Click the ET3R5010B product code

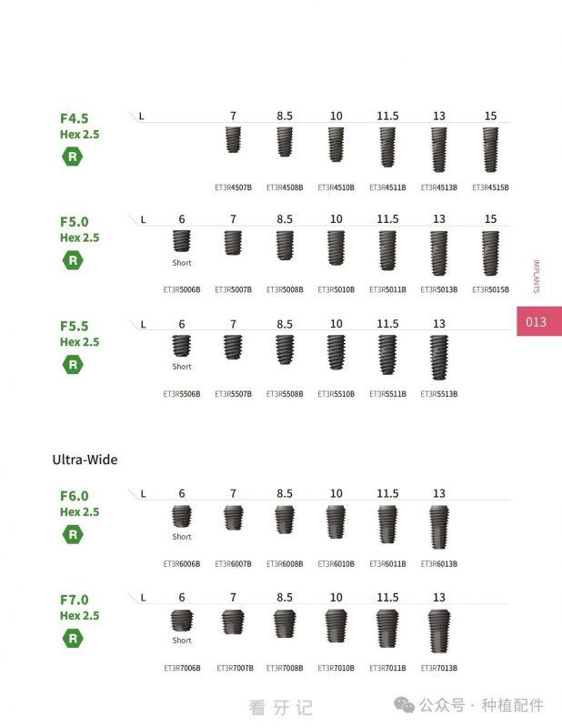pyautogui.click(x=336, y=289)
